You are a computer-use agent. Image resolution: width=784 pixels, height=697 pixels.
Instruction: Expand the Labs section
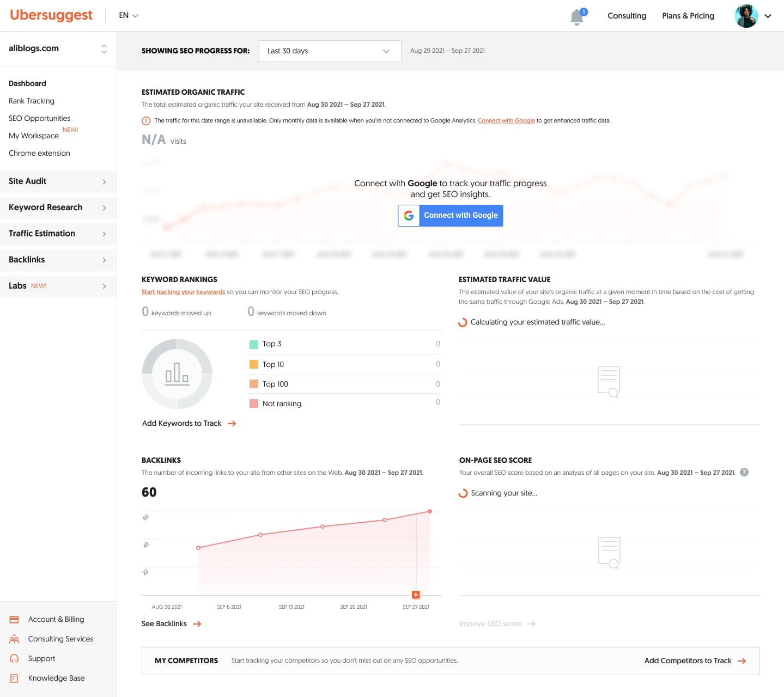(x=58, y=286)
